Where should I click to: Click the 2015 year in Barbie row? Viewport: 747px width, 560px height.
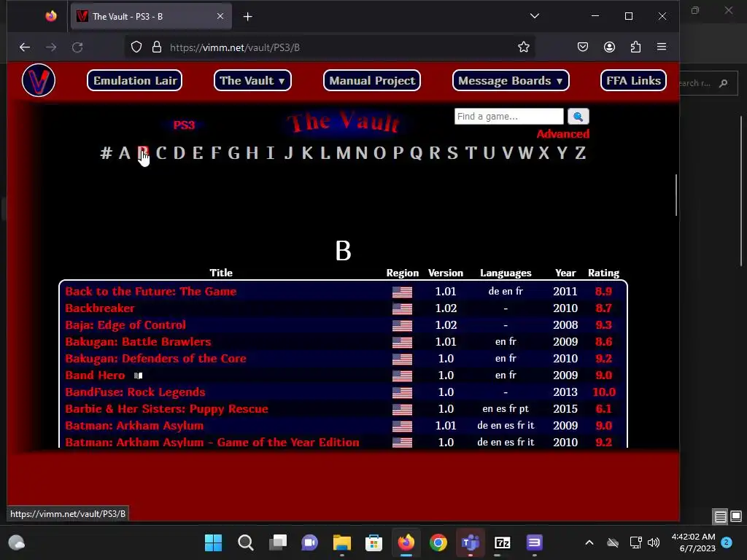click(x=565, y=408)
